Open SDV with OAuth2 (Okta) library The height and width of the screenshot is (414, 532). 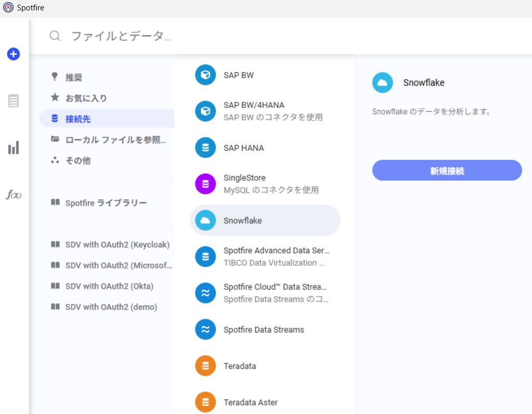[107, 286]
